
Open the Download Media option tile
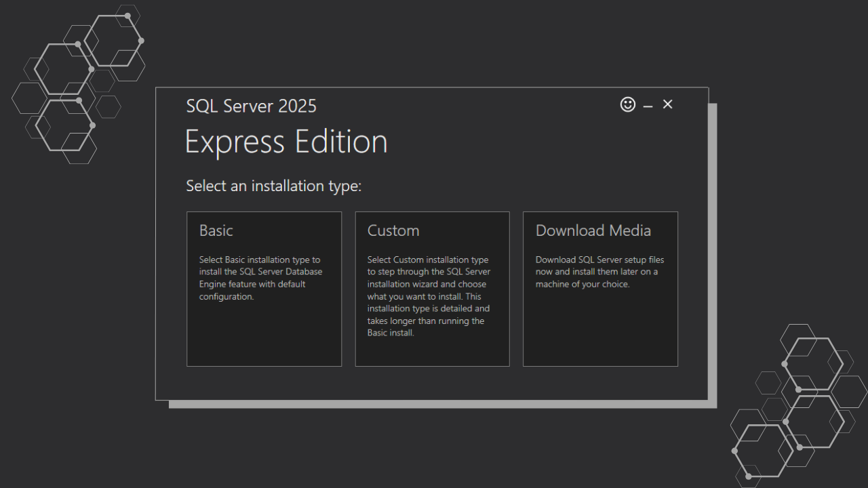click(600, 289)
